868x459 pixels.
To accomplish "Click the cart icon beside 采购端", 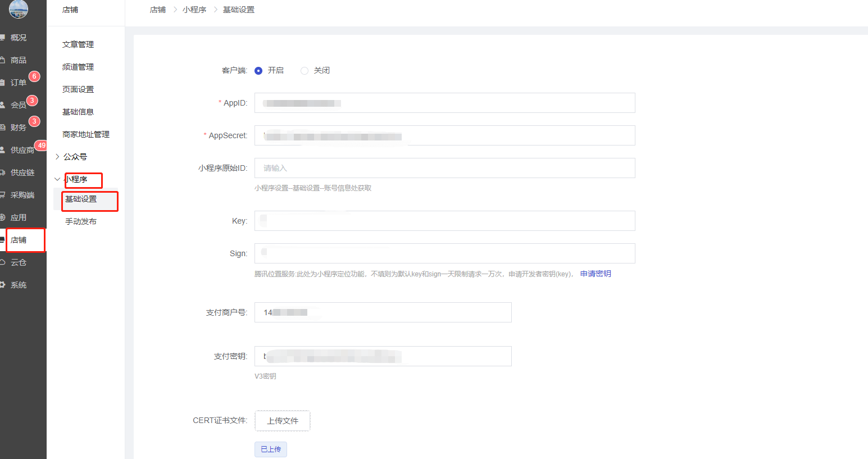I will click(x=3, y=195).
